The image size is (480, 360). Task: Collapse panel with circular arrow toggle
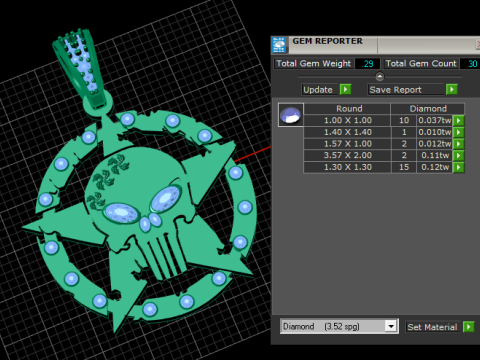pos(380,77)
